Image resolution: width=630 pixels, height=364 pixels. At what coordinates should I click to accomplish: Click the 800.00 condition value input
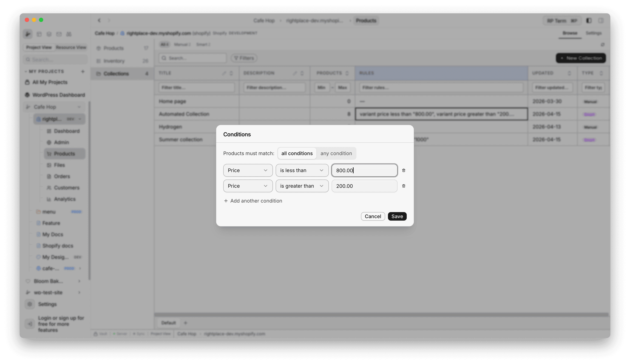pos(364,170)
